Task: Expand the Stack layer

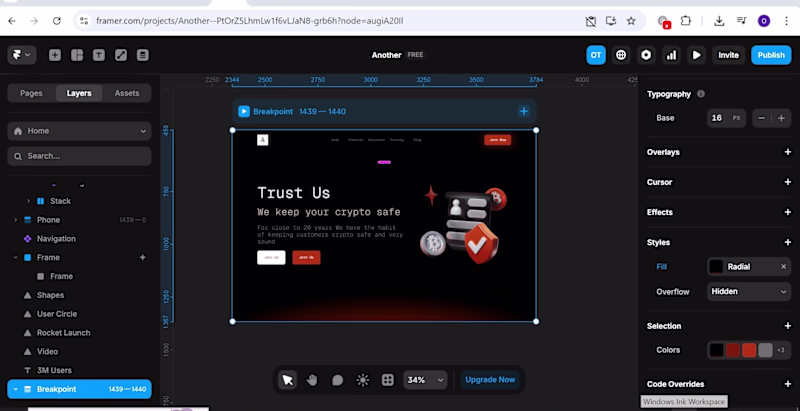Action: tap(28, 201)
